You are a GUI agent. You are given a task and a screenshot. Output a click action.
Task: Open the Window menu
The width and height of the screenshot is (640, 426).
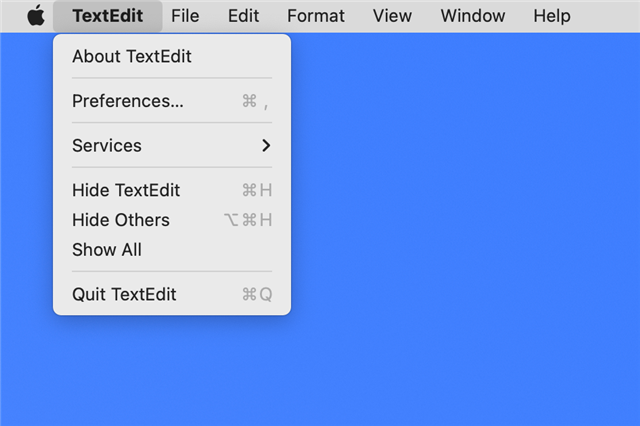(473, 16)
